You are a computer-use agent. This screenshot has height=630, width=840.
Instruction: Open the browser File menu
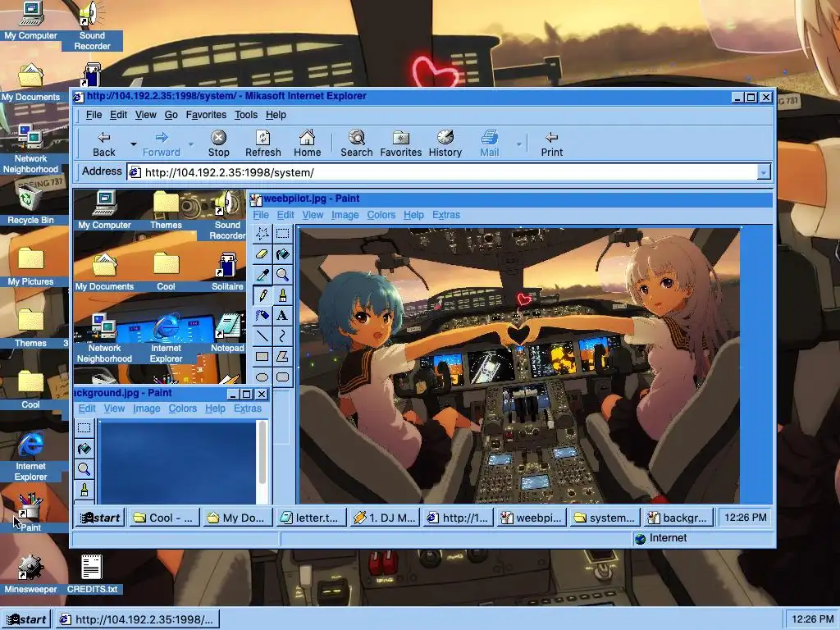coord(94,115)
